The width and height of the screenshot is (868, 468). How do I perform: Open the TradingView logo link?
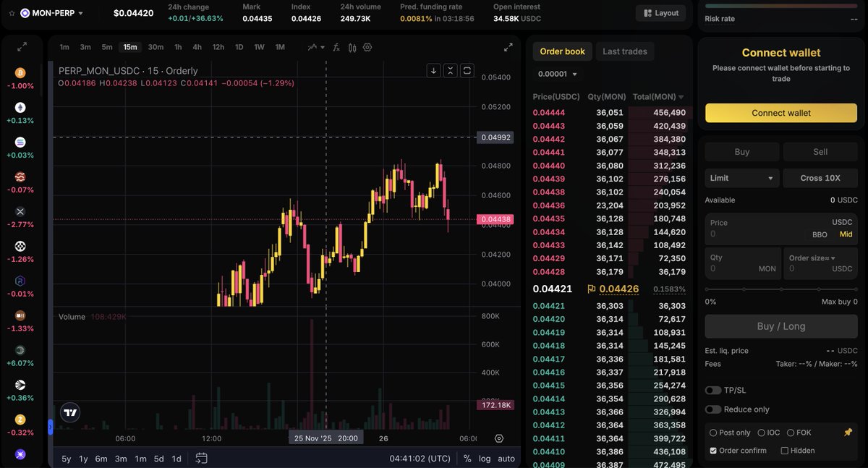tap(70, 412)
